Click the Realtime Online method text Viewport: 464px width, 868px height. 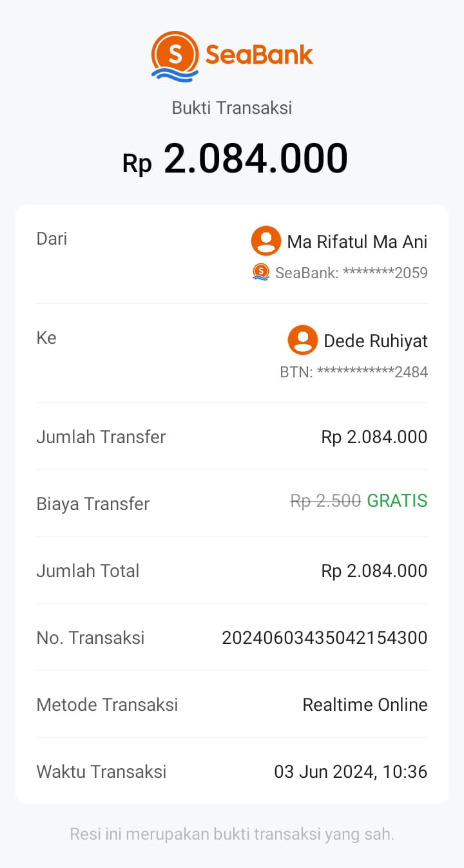(365, 705)
